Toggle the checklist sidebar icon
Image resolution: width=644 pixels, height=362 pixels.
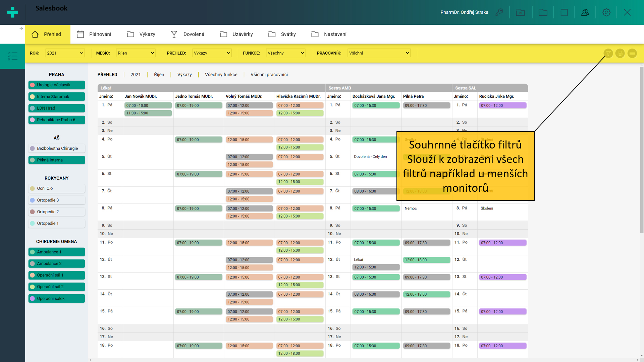pos(12,56)
